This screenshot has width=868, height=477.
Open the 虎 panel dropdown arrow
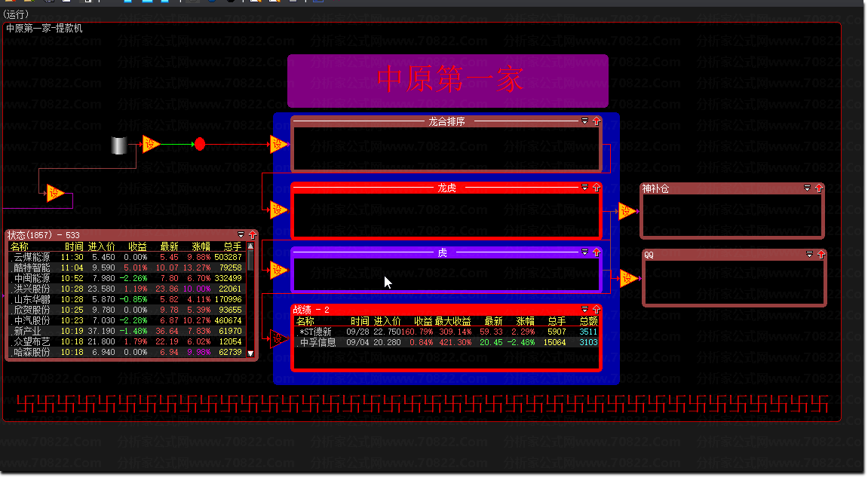584,252
